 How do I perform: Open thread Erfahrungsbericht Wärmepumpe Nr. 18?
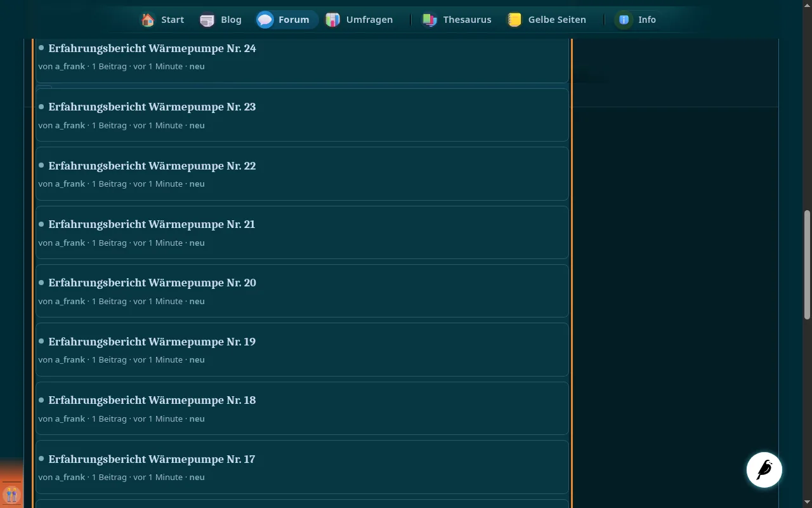[152, 400]
